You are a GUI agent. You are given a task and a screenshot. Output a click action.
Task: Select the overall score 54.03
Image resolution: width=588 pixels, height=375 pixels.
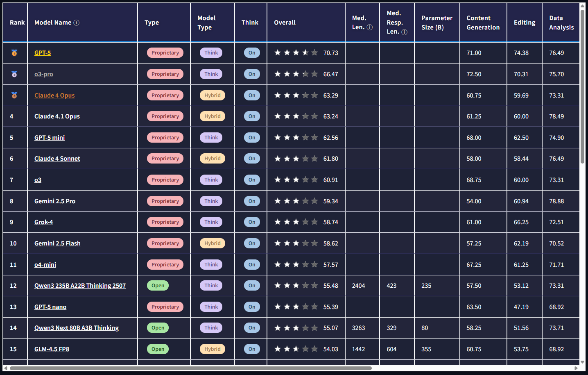[331, 349]
